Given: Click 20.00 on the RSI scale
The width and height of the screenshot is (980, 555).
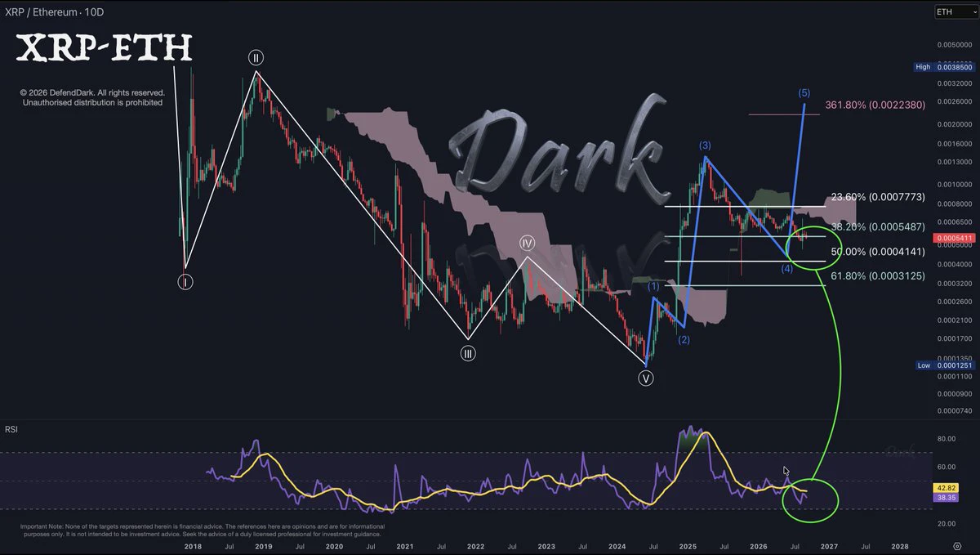Looking at the screenshot, I should [946, 524].
